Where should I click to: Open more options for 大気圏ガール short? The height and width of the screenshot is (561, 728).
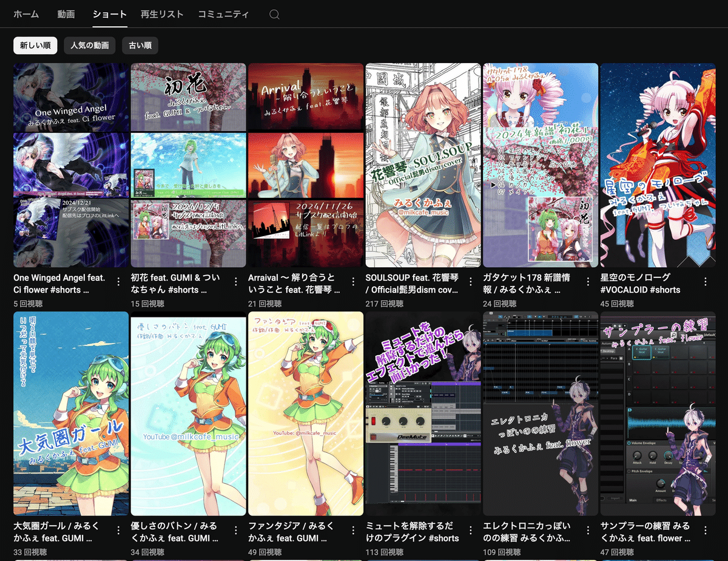click(118, 531)
